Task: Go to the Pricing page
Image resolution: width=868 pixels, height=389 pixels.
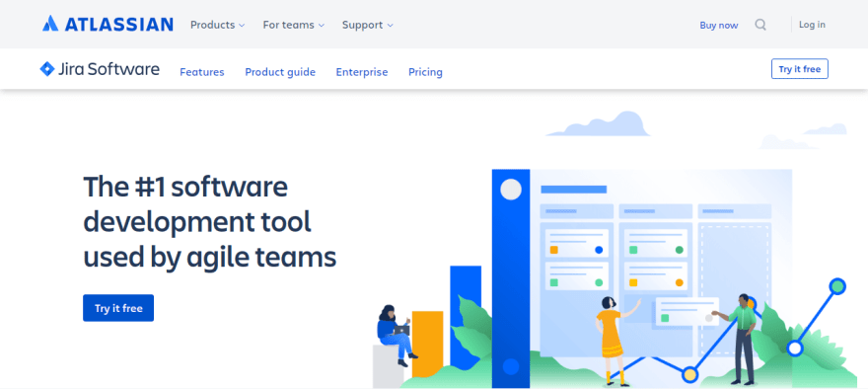Action: 425,72
